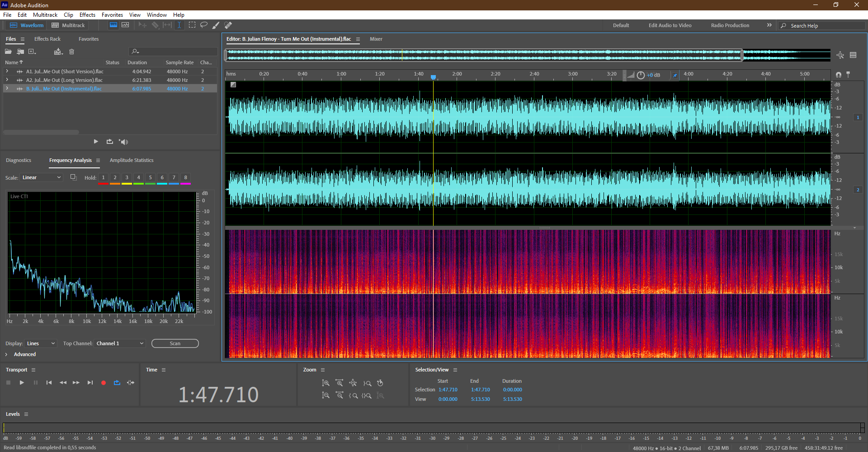Expand the A2 Long Version file row
Image resolution: width=868 pixels, height=452 pixels.
coord(7,80)
